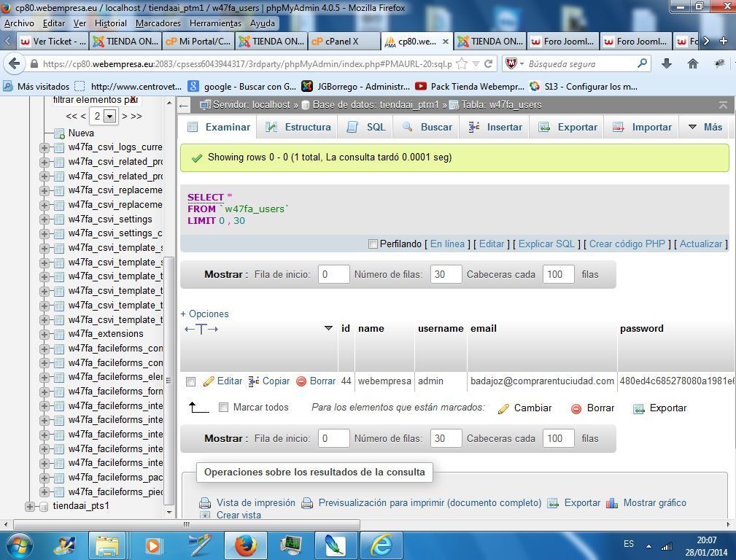The image size is (736, 560).
Task: Open the w47fa_users breadcrumb table link
Action: click(x=501, y=105)
